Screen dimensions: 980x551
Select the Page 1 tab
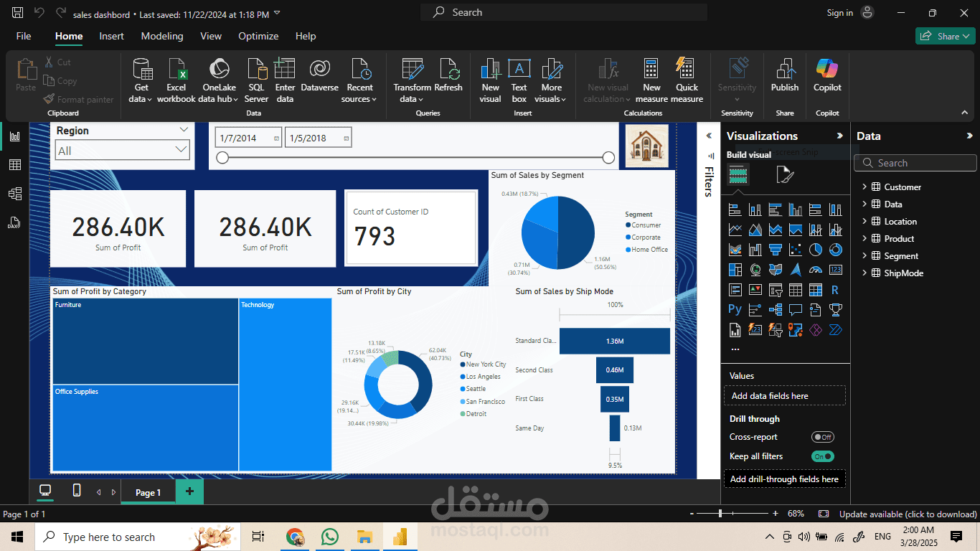pos(148,492)
